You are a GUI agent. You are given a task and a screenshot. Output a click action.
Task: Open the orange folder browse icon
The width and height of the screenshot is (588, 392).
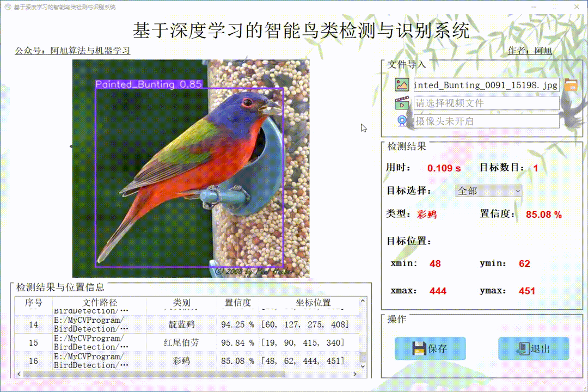(x=571, y=85)
